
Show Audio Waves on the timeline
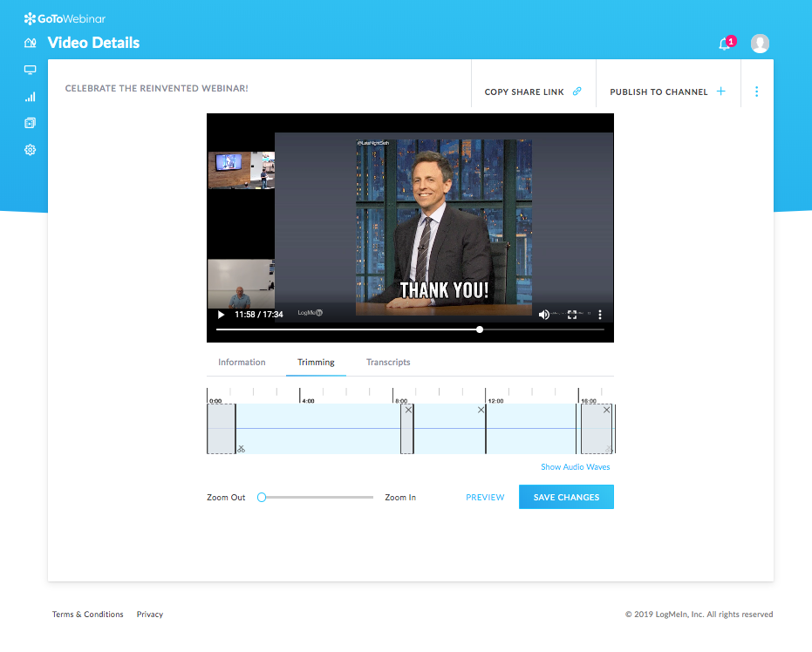point(575,466)
